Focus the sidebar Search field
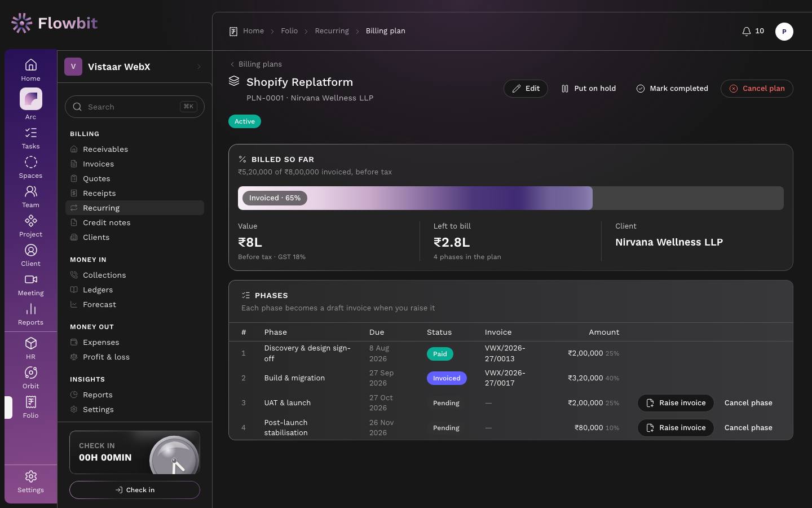Image resolution: width=812 pixels, height=508 pixels. pos(135,107)
